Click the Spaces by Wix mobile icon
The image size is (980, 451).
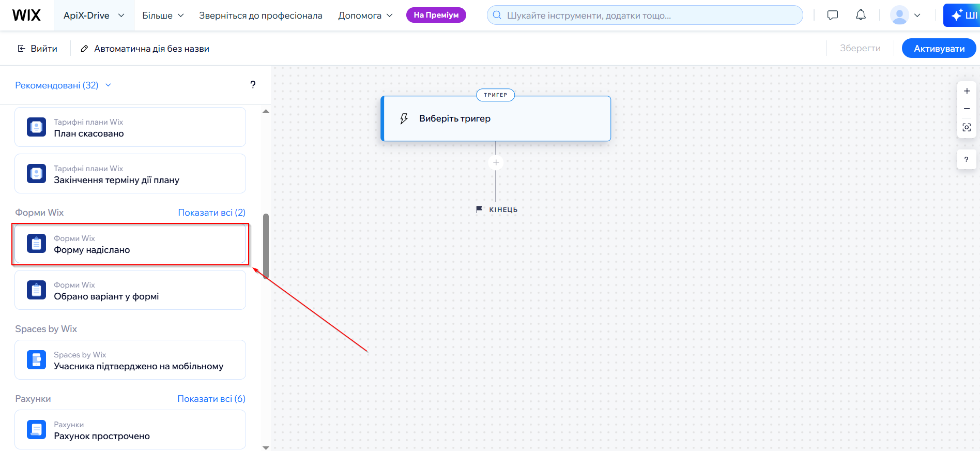(x=36, y=360)
